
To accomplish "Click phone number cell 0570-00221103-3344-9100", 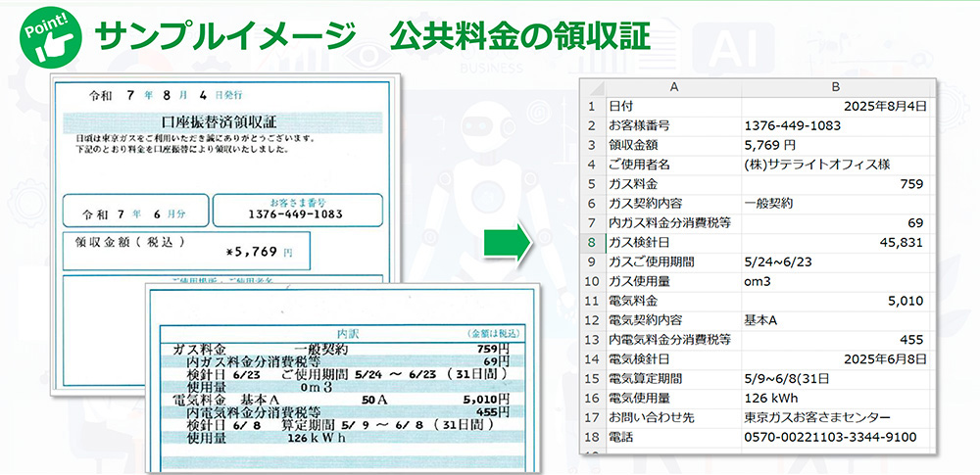I will 835,438.
